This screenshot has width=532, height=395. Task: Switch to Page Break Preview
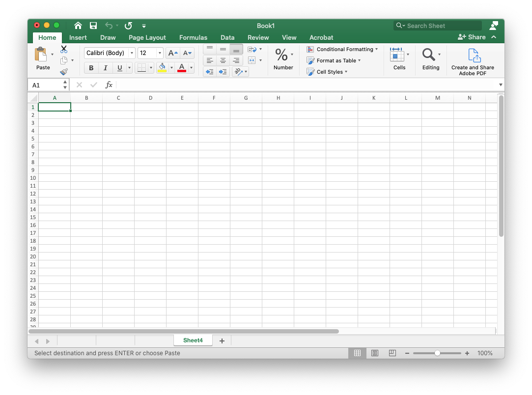click(392, 353)
